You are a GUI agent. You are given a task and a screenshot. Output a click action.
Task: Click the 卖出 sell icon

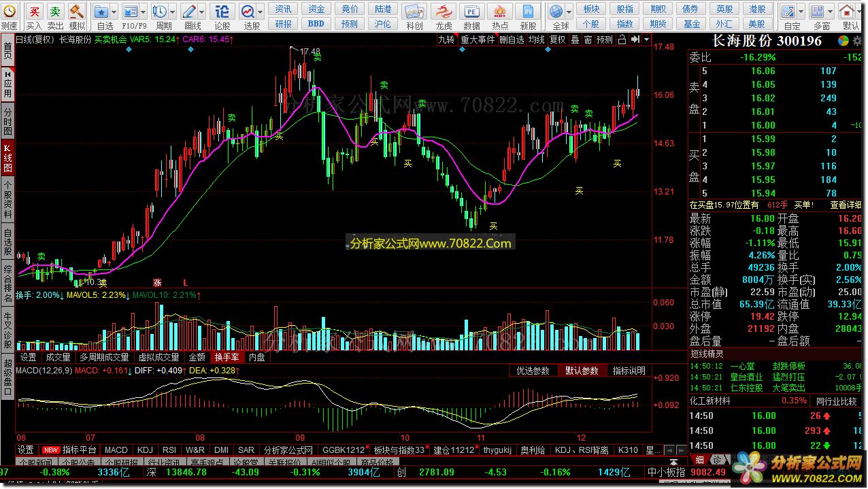[56, 12]
